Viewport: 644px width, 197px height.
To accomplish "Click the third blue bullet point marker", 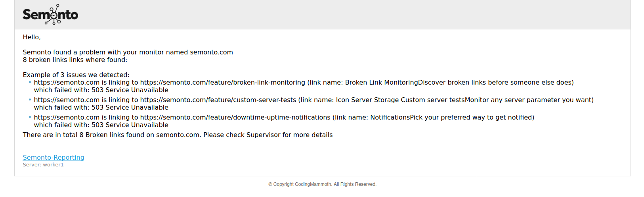I will pyautogui.click(x=30, y=117).
